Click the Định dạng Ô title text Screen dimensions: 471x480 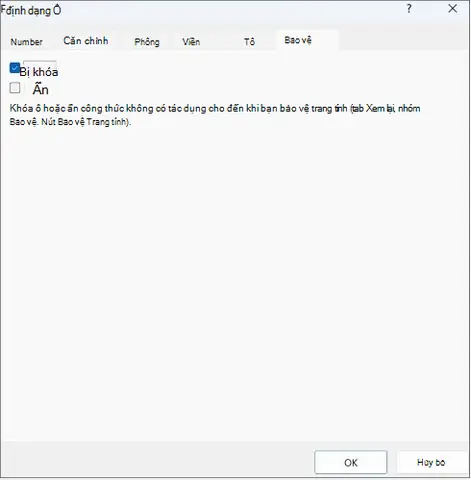[31, 11]
